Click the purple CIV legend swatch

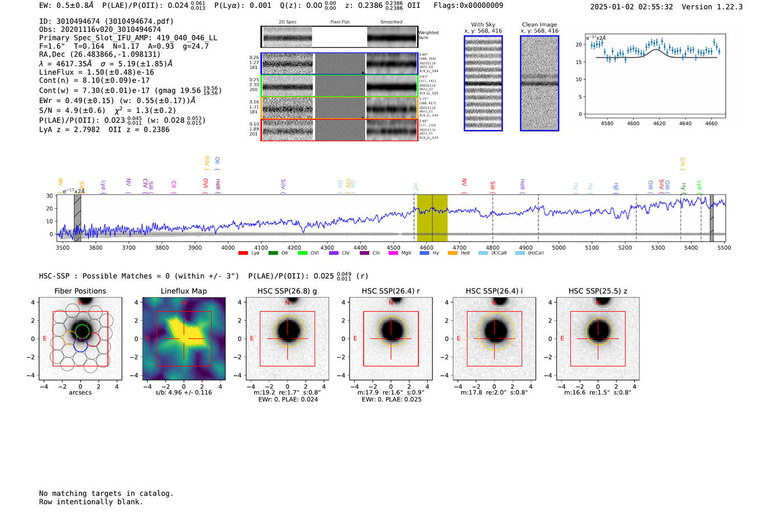click(334, 253)
